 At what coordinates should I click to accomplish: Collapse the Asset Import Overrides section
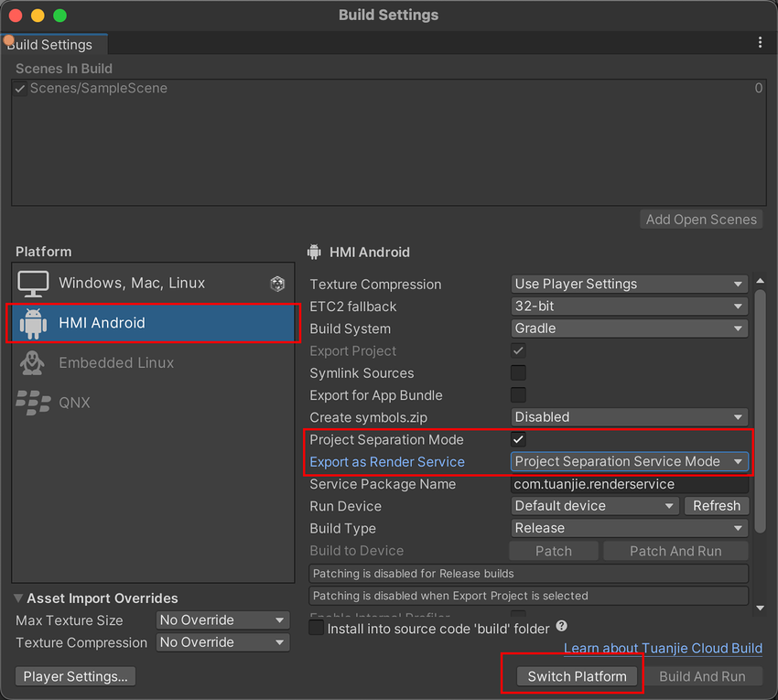(x=20, y=598)
